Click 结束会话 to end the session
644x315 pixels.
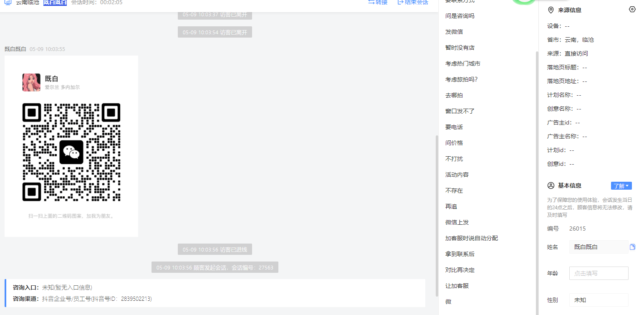pos(412,3)
